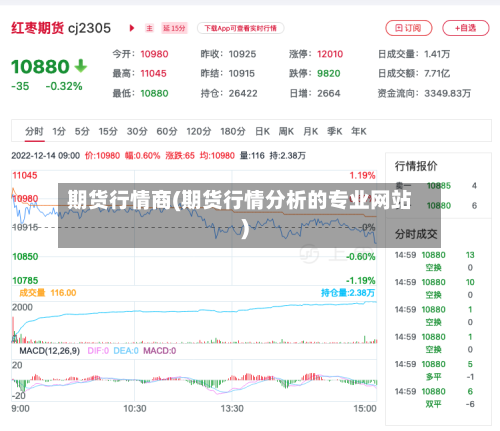The image size is (500, 431).
Task: Open the 月K monthly candlestick tab
Action: [x=311, y=131]
